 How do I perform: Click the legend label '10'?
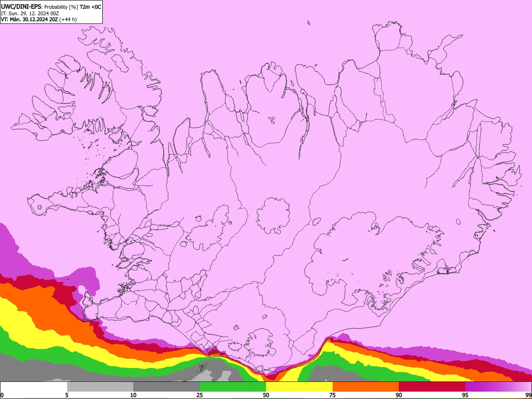[x=133, y=395]
